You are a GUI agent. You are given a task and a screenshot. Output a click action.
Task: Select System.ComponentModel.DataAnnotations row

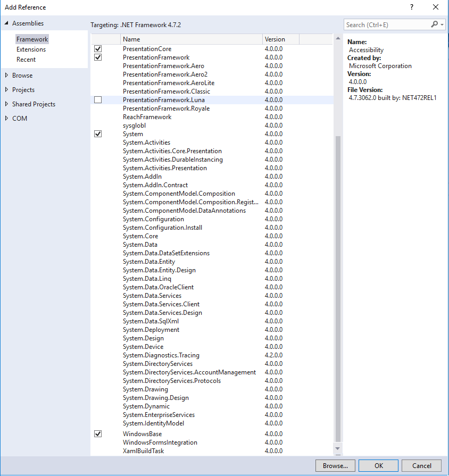(212, 210)
